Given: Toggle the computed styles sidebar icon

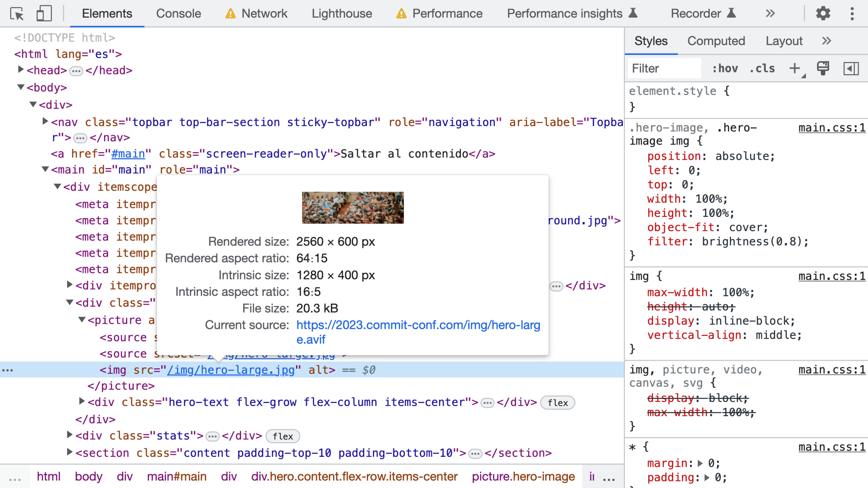Looking at the screenshot, I should pyautogui.click(x=851, y=68).
